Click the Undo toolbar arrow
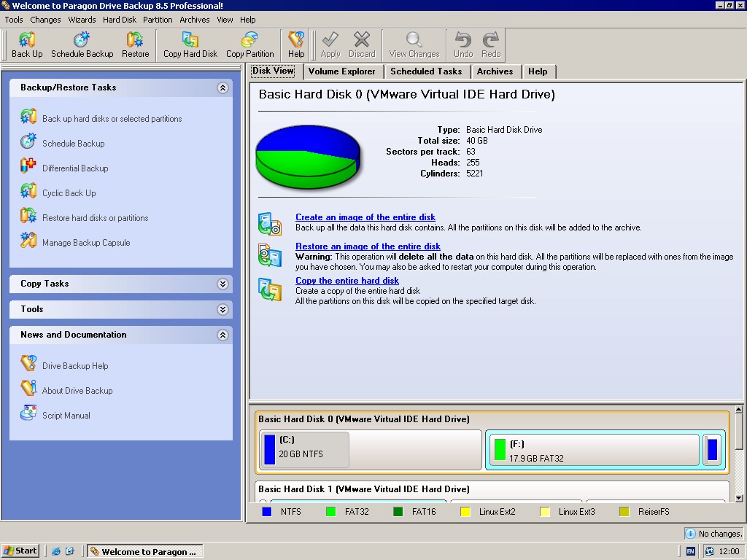 click(x=463, y=39)
